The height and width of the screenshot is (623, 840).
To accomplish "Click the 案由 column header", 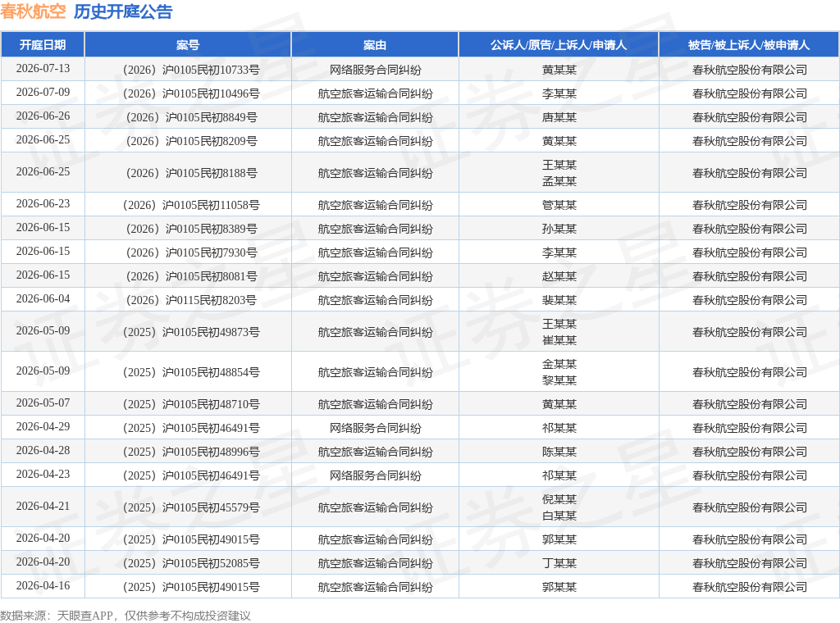I will [375, 45].
